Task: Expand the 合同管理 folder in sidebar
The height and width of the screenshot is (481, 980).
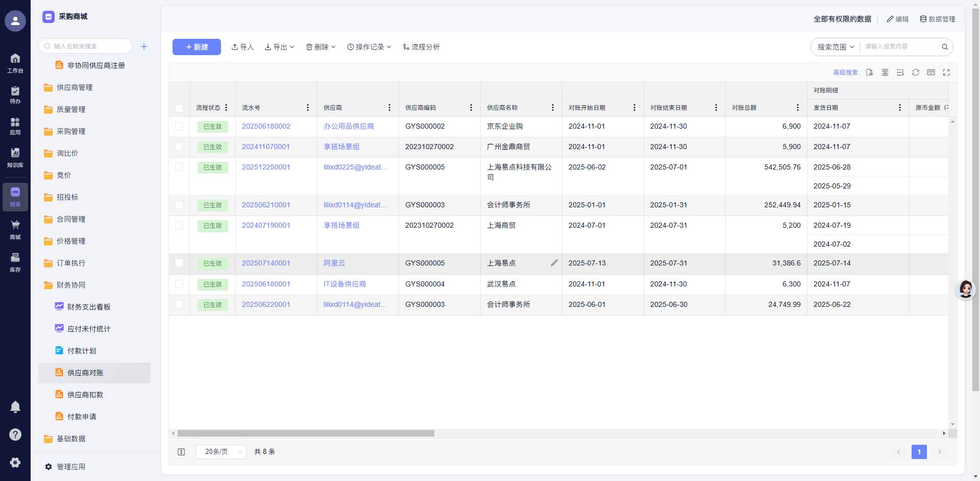Action: click(71, 219)
